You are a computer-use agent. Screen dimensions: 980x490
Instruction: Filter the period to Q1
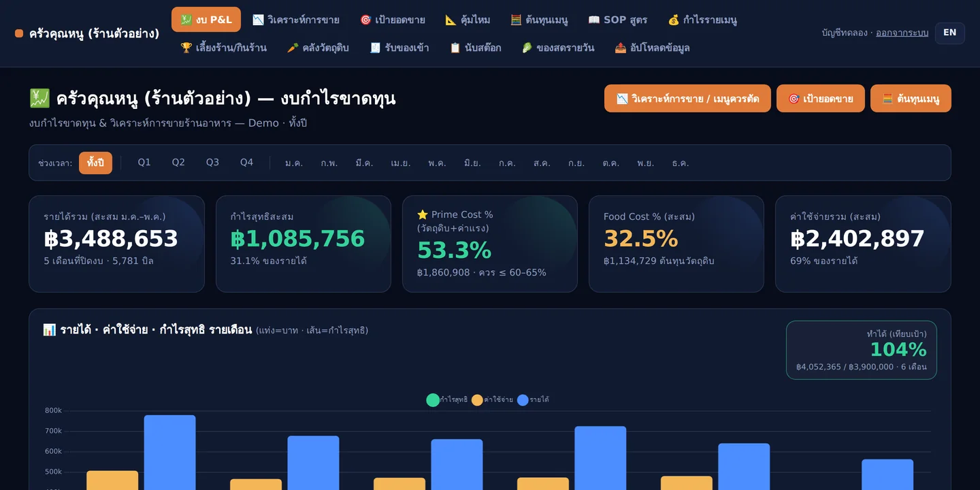[144, 163]
